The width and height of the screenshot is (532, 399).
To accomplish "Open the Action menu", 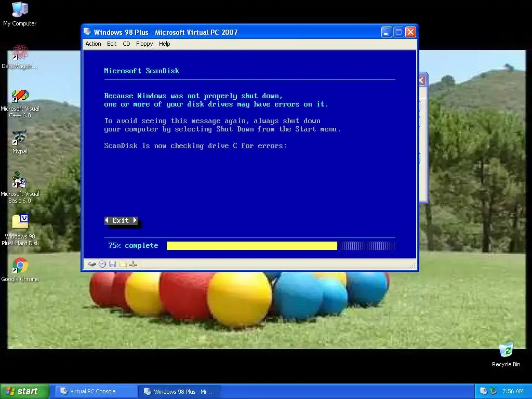I will [x=93, y=44].
